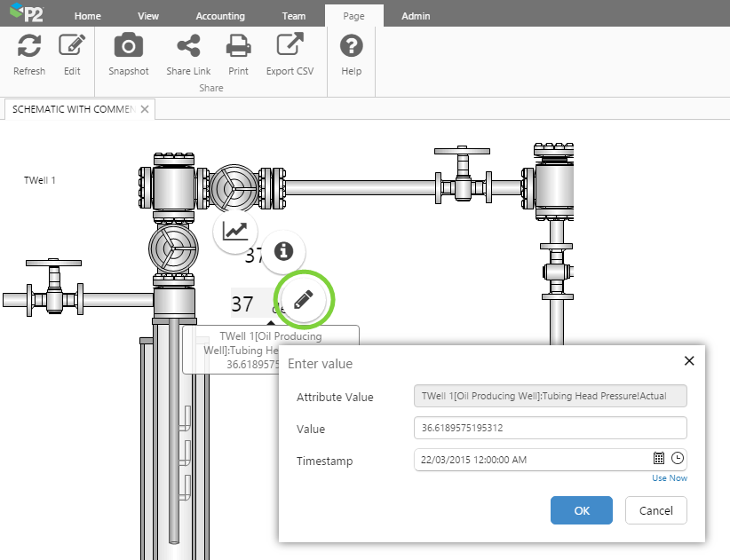Viewport: 730px width, 560px height.
Task: Close the Schematic With Comments page tab
Action: click(x=146, y=109)
